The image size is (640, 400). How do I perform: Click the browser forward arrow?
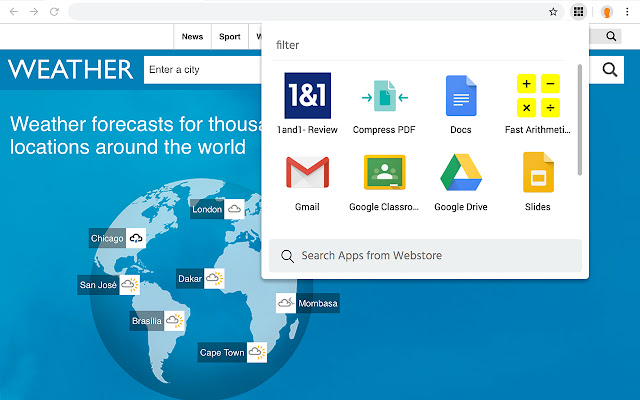point(34,12)
